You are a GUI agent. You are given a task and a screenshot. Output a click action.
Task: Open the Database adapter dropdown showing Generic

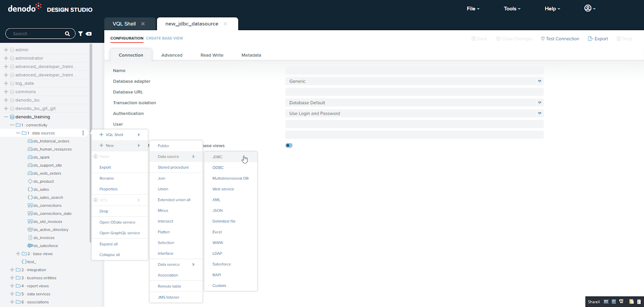[x=415, y=81]
